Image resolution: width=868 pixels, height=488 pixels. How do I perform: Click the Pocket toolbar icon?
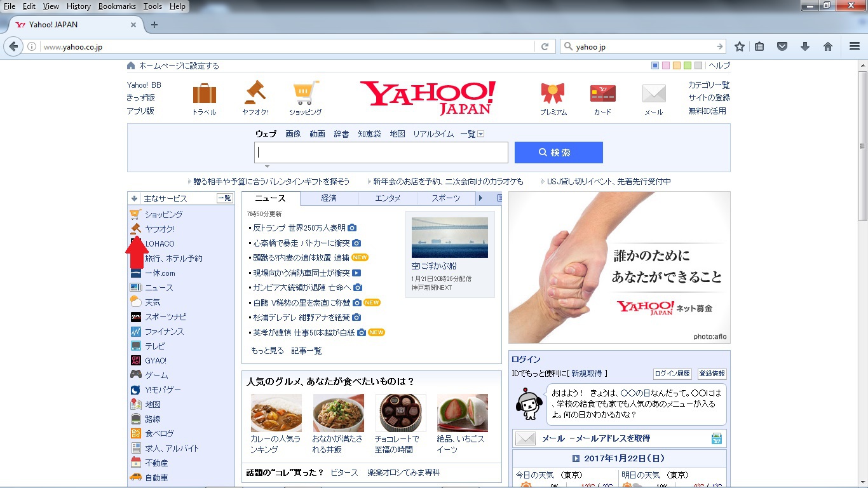click(x=782, y=46)
